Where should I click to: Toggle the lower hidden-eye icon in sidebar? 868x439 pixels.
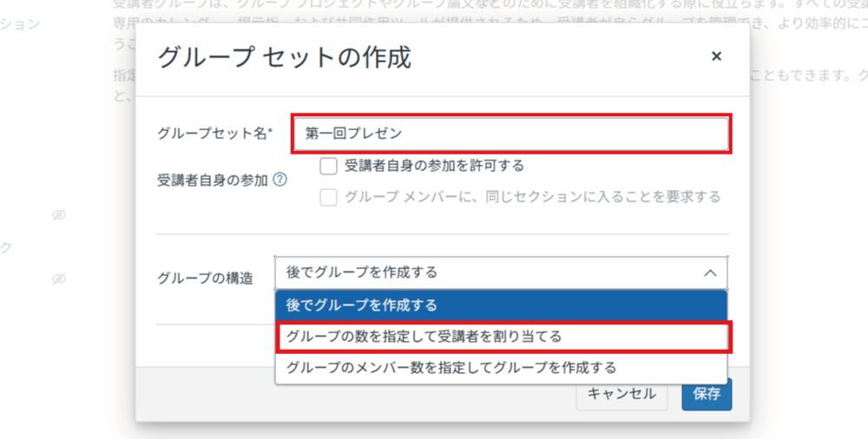(58, 278)
